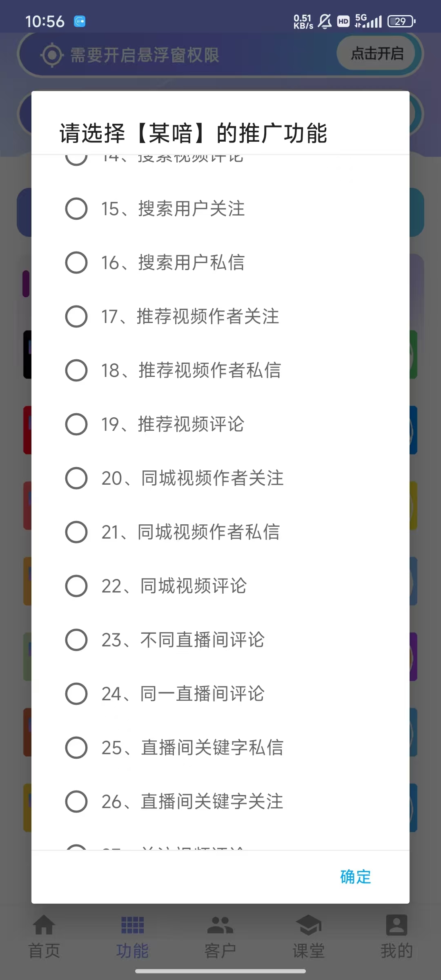
Task: Open the 首页 home tab icon
Action: click(x=44, y=925)
